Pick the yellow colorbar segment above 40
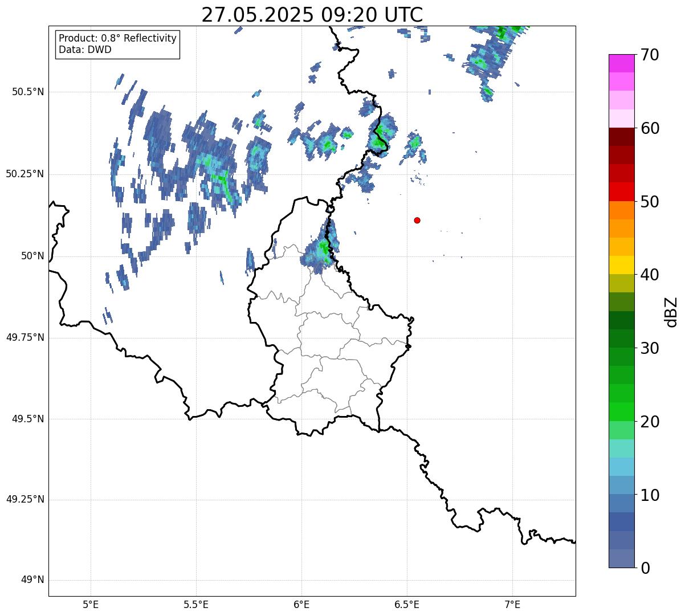Viewport: 685px width, 616px height. tap(621, 265)
